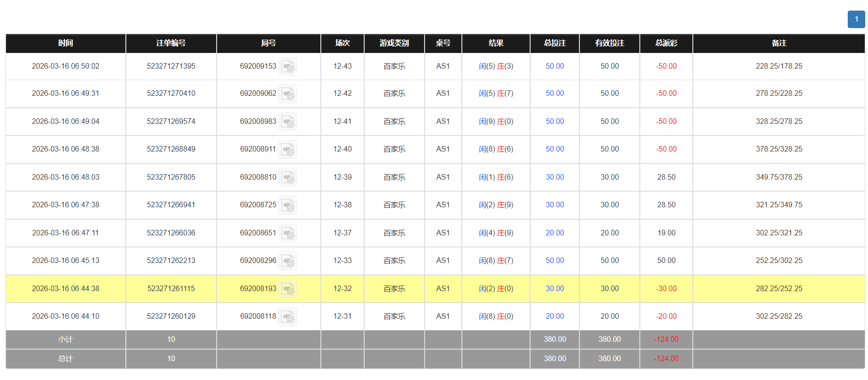Click total bet 50.00 link for 06:48:38 row

click(x=555, y=149)
